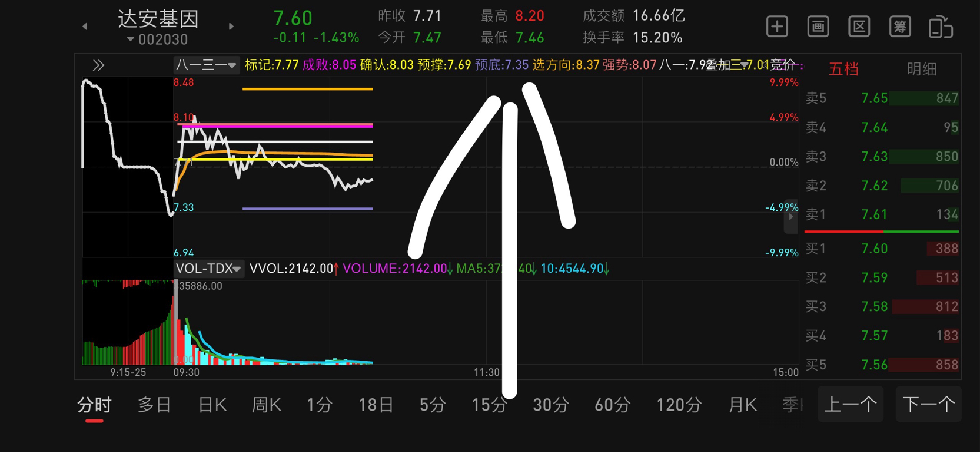
Task: Open the chip distribution icon 筹
Action: click(x=900, y=27)
